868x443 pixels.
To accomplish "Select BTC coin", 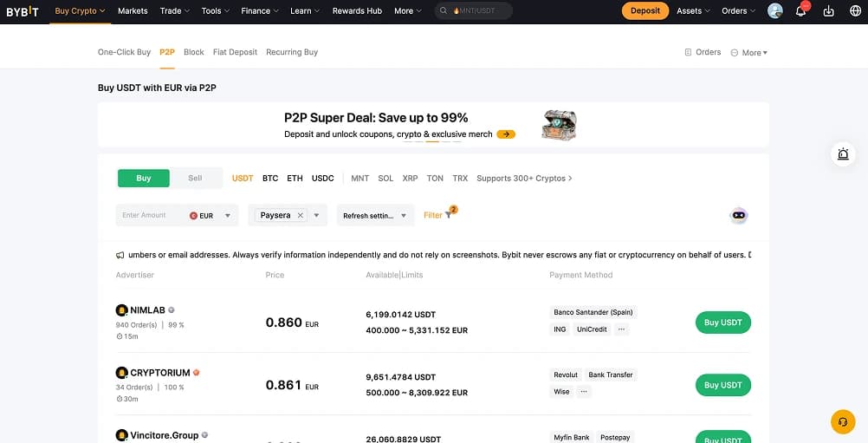I will (x=270, y=179).
